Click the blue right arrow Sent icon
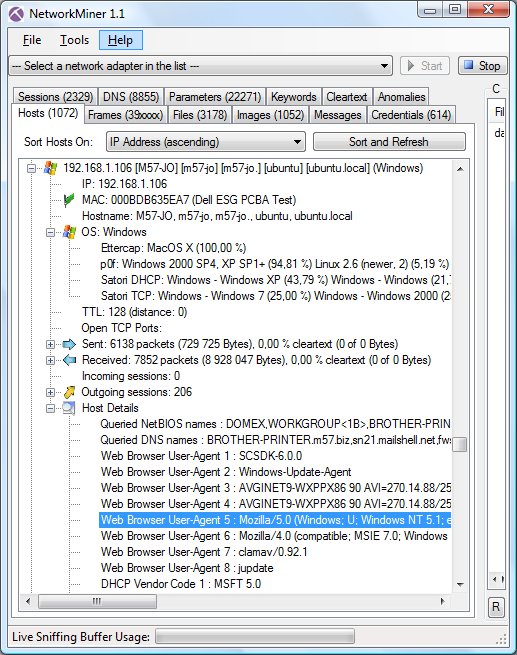 point(69,344)
